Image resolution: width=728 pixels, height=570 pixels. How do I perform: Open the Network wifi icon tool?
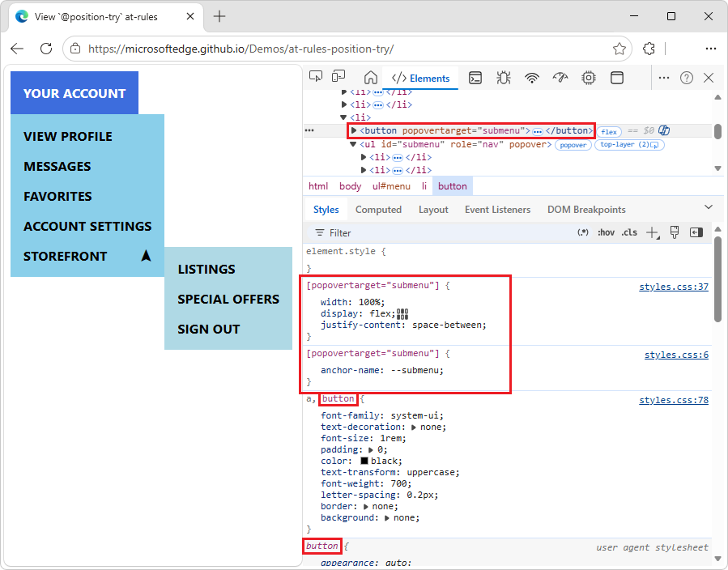pyautogui.click(x=531, y=78)
